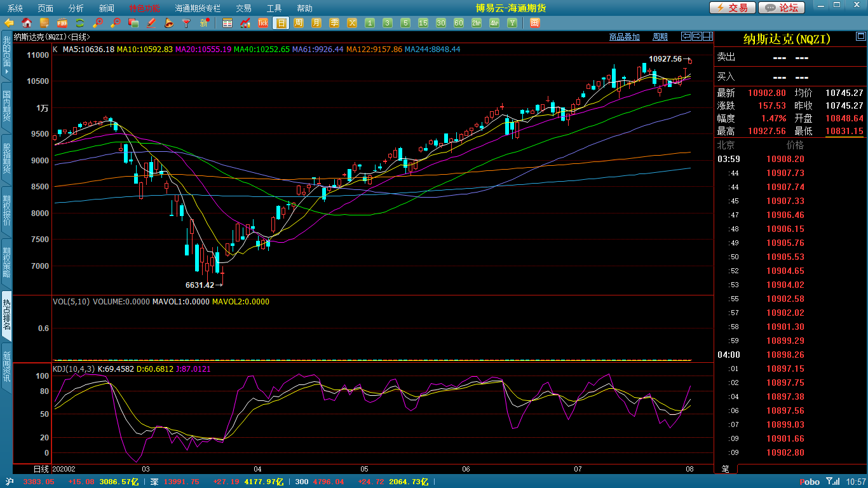The width and height of the screenshot is (868, 488).
Task: Open the candlestick chart icon
Action: coord(245,23)
